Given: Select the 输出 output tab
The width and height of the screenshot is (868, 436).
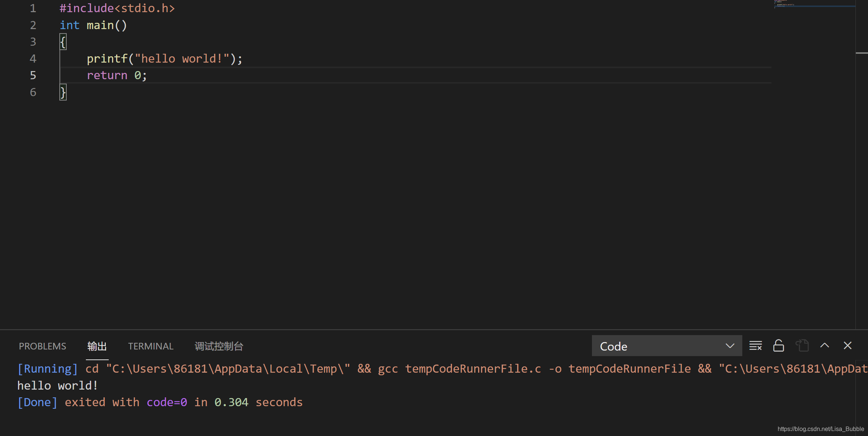Looking at the screenshot, I should (x=97, y=346).
